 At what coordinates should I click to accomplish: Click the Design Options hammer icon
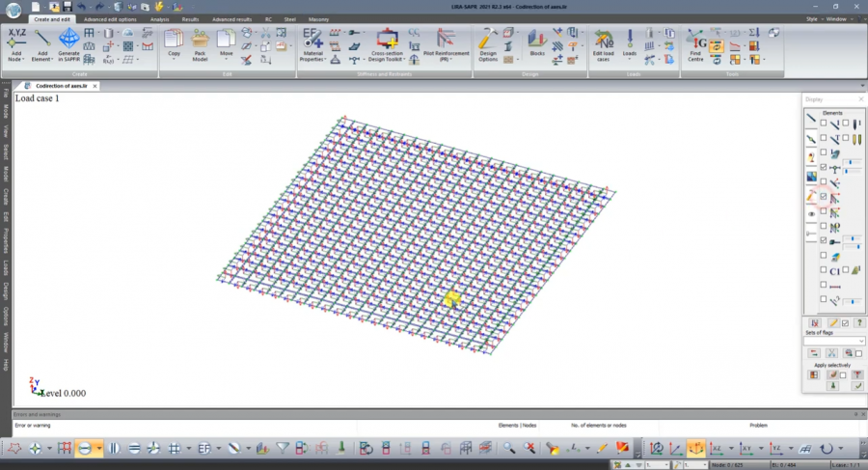[x=488, y=43]
